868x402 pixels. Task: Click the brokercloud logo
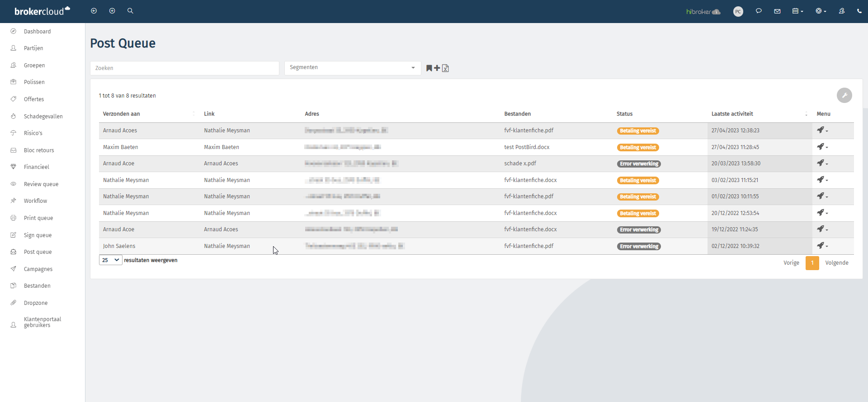point(42,11)
